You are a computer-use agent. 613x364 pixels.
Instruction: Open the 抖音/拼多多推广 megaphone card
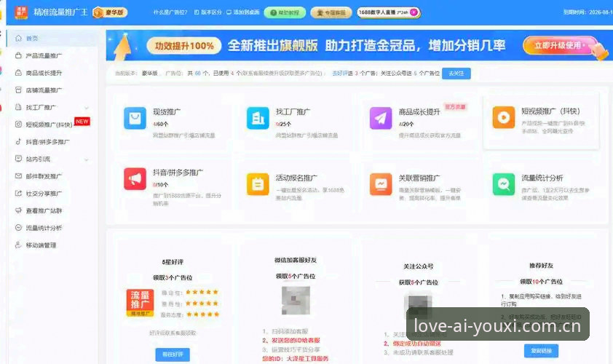click(135, 178)
